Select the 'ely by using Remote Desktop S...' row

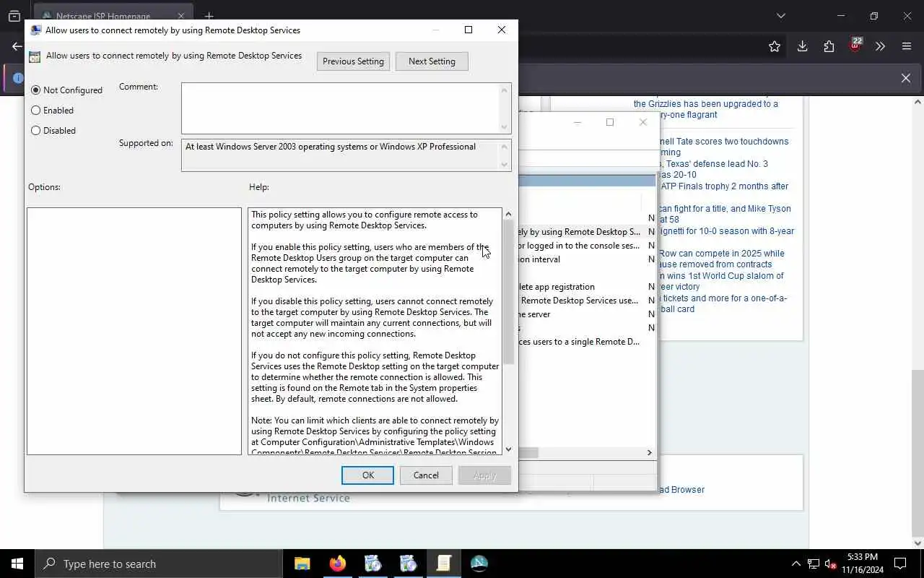(587, 232)
